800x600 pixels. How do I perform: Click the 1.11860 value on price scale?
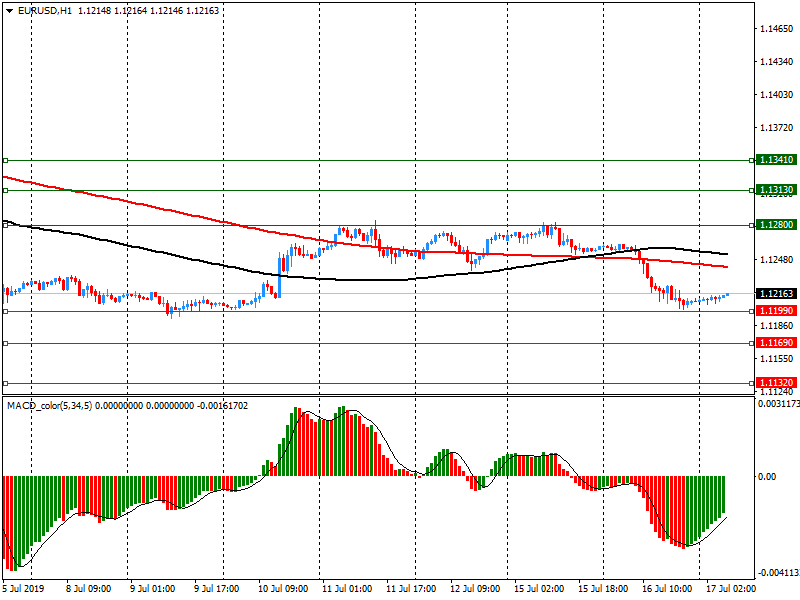[777, 326]
